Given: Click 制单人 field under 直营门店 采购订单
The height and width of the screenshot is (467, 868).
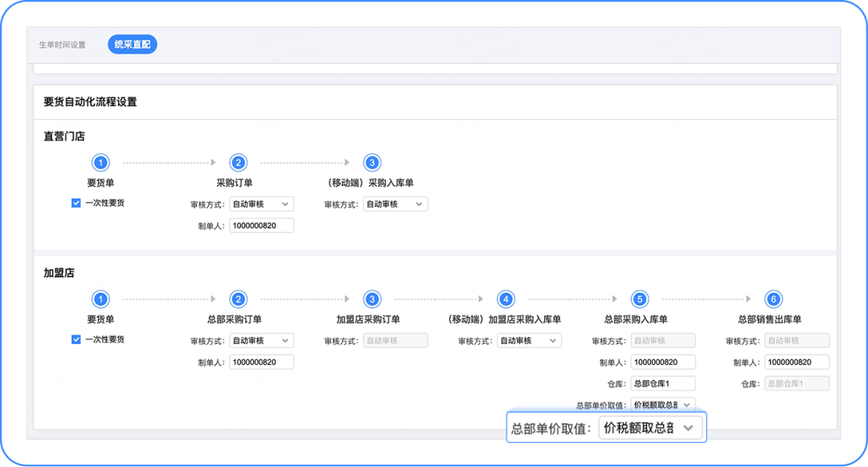Looking at the screenshot, I should point(261,226).
